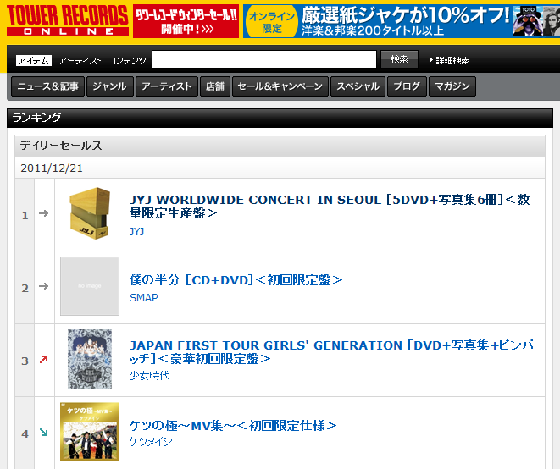The width and height of the screenshot is (560, 469).
Task: Click the red up arrow for rank 3
Action: 44,359
